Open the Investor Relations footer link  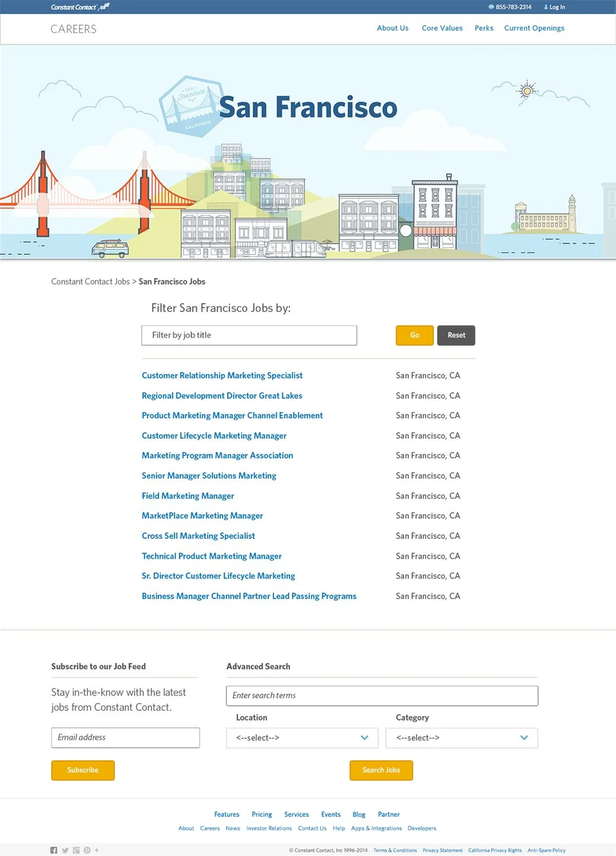coord(269,828)
